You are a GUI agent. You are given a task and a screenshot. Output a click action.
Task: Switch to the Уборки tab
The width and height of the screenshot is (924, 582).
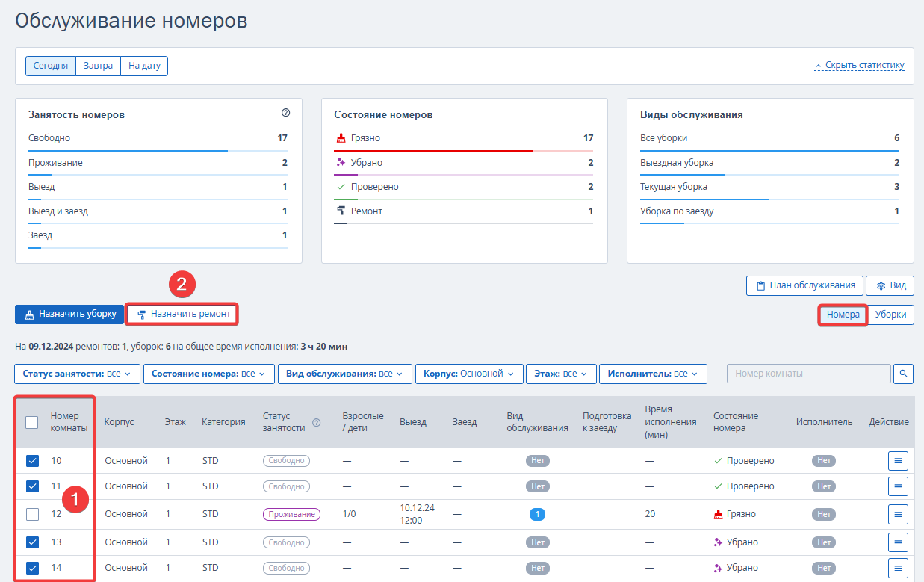click(x=890, y=315)
